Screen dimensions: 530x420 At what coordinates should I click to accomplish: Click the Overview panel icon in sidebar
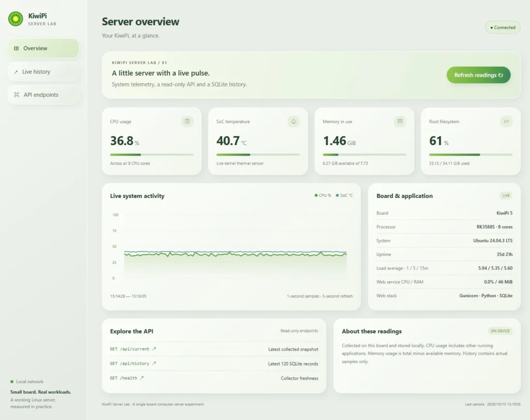16,48
